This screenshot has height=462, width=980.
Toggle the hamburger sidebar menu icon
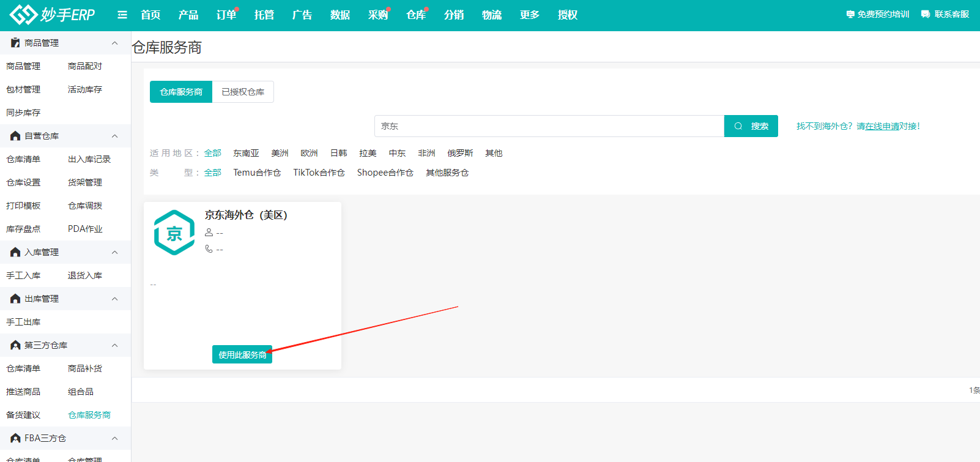(122, 15)
